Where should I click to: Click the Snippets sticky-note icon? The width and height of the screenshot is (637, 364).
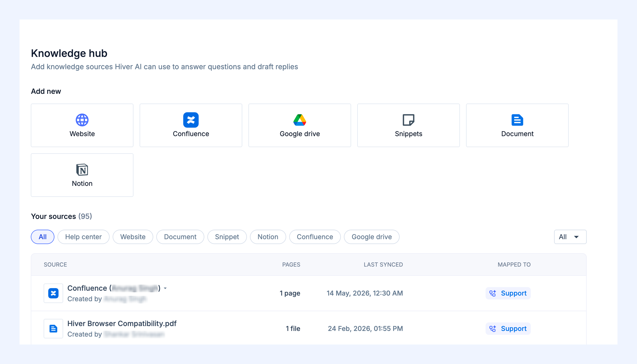point(409,120)
